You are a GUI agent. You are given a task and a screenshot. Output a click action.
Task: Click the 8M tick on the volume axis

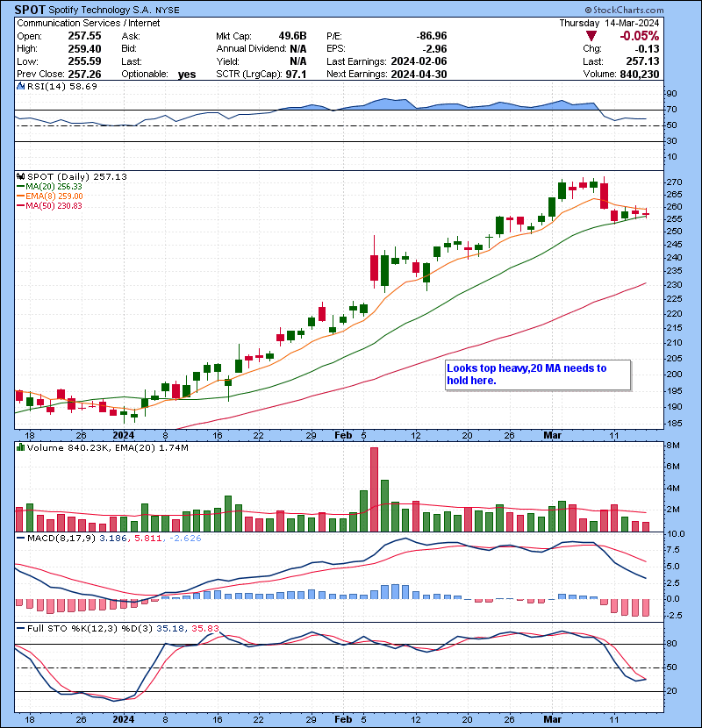[x=673, y=446]
